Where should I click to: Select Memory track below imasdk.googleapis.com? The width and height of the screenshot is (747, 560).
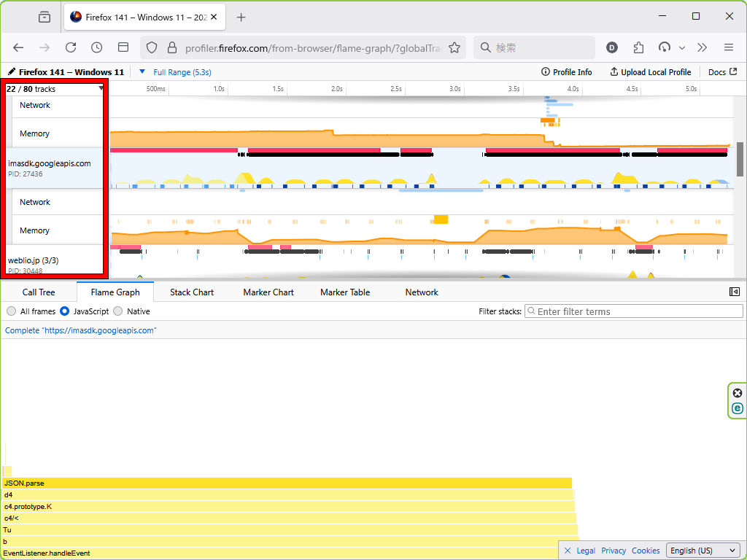[x=57, y=230]
